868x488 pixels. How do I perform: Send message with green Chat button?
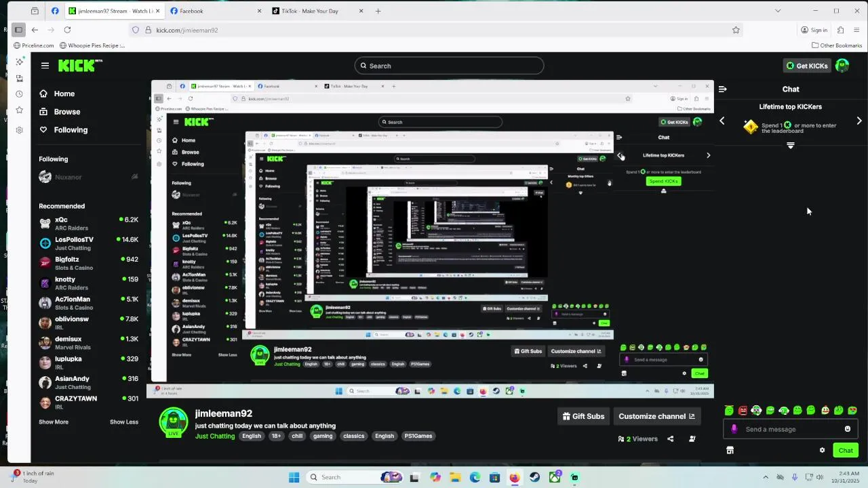(846, 450)
